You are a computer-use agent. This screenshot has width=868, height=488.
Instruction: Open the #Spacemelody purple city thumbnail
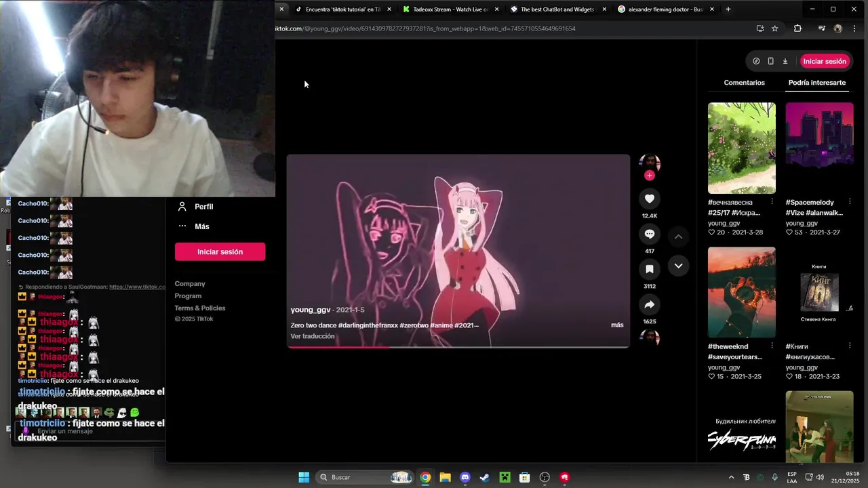pos(820,148)
